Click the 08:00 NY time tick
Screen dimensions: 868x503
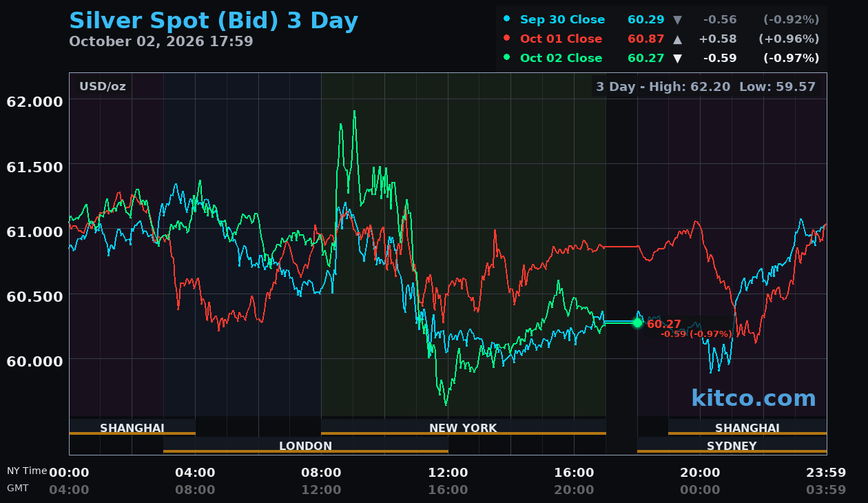tap(321, 473)
